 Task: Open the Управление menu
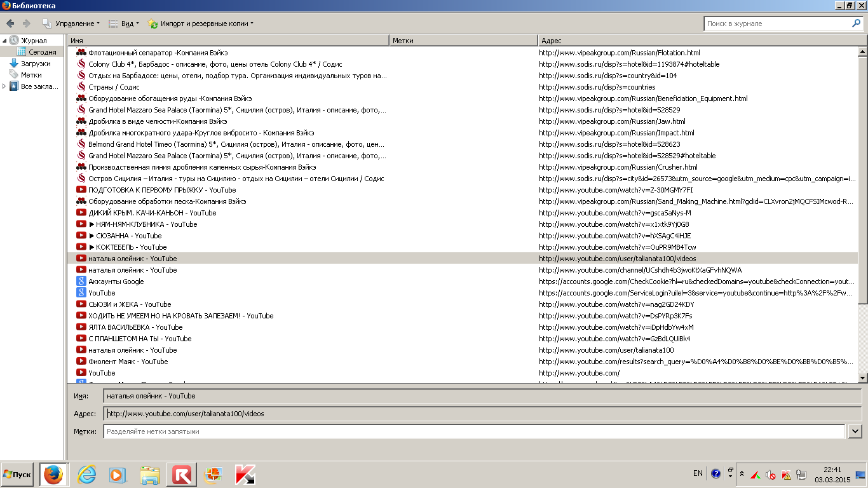[x=71, y=24]
